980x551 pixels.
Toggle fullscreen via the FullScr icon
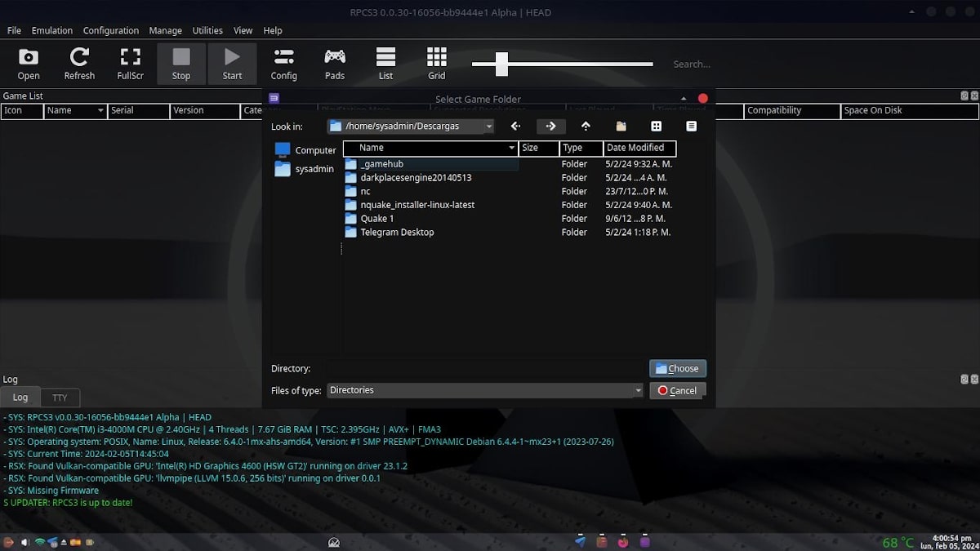coord(130,63)
